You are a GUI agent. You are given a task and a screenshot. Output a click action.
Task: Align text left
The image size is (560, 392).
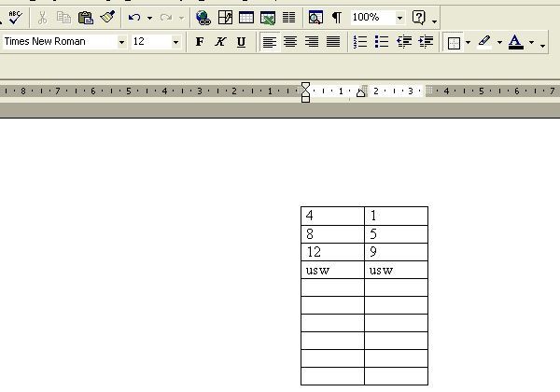coord(270,42)
